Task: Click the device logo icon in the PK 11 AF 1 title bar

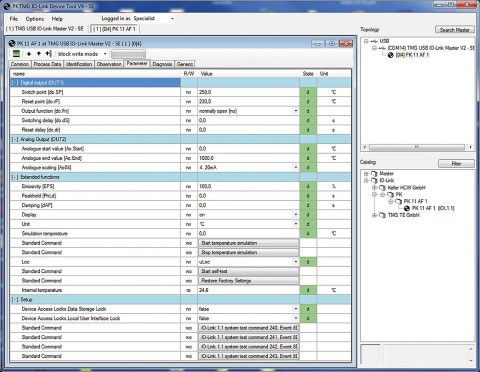Action: click(x=12, y=43)
